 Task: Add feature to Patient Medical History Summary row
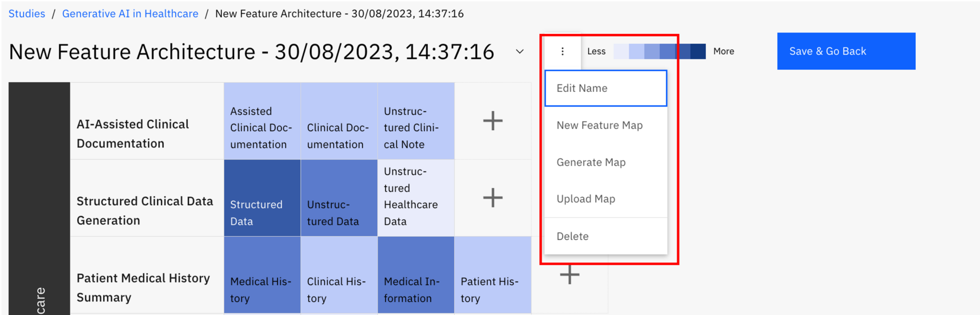click(x=569, y=275)
